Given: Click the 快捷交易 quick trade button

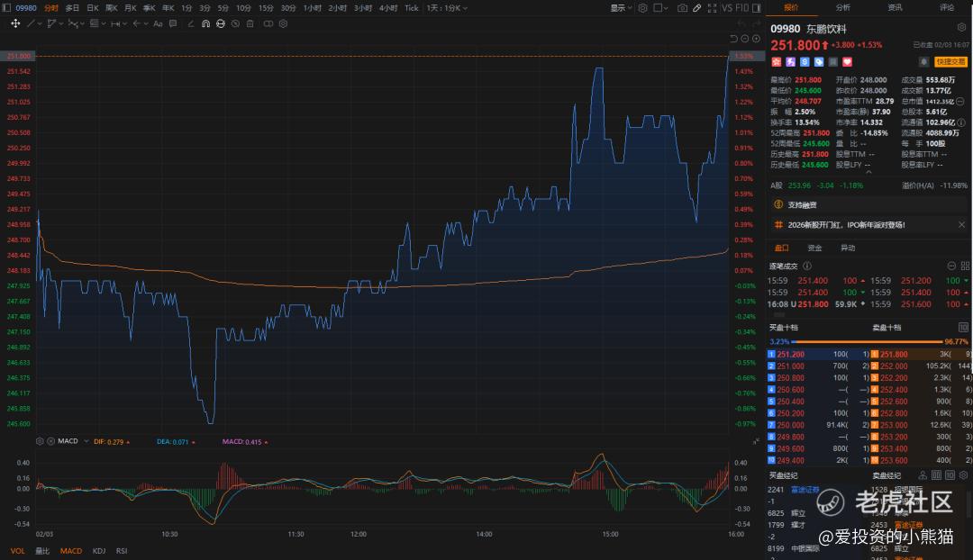Looking at the screenshot, I should [950, 62].
